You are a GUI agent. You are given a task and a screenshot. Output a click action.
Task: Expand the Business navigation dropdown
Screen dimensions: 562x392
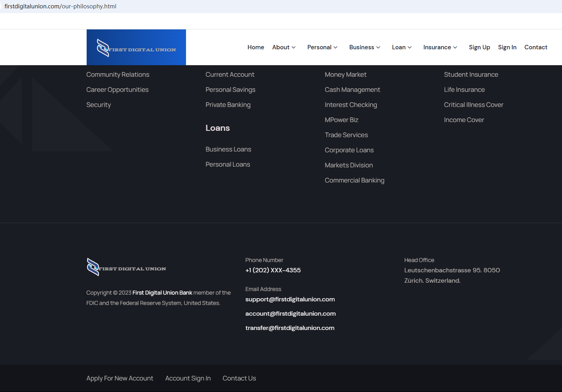click(x=364, y=47)
